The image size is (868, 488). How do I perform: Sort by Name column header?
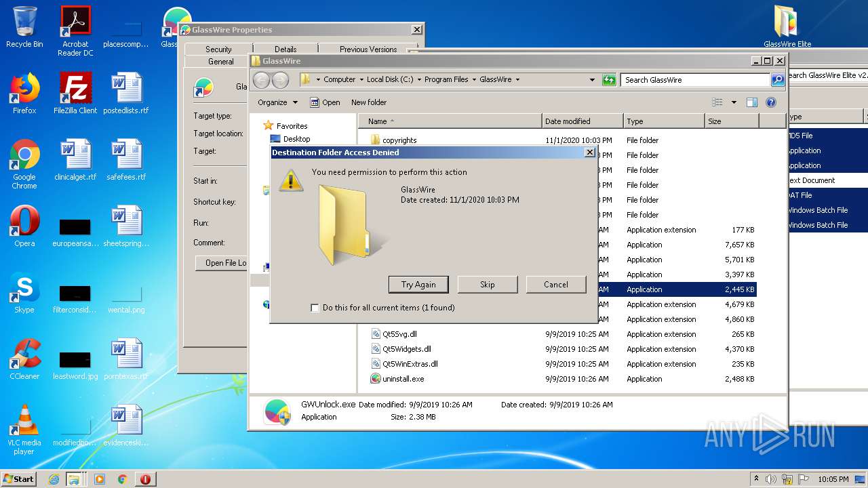(450, 121)
